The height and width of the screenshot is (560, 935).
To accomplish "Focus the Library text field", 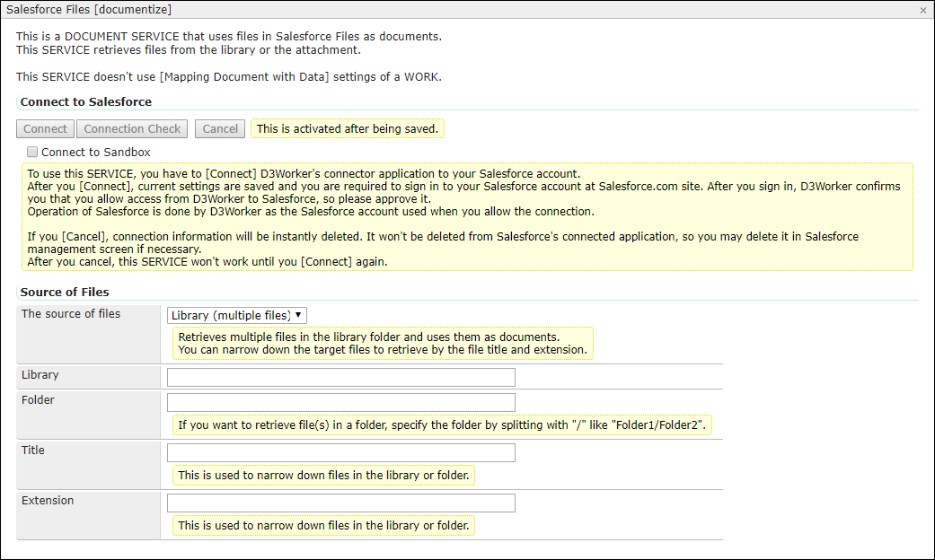I will pos(341,377).
